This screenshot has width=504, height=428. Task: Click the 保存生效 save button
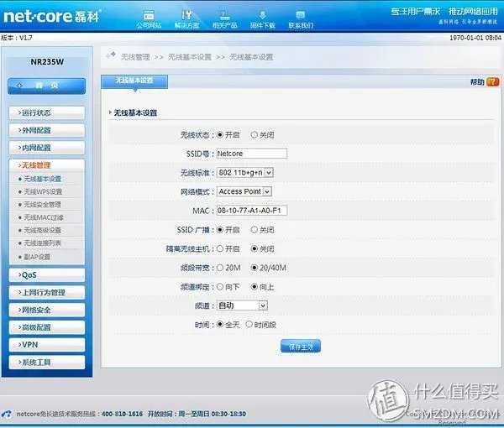(301, 346)
